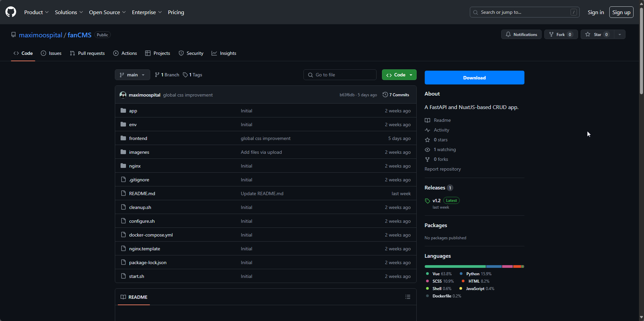
Task: Select the README tab heading
Action: (134, 297)
